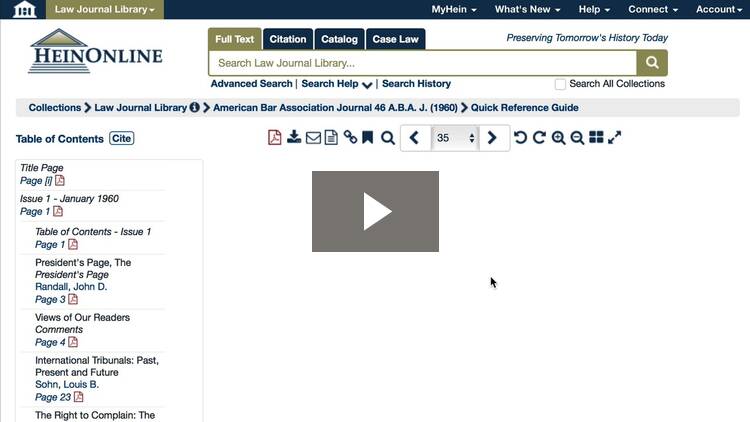
Task: Open the What's New menu
Action: [527, 9]
